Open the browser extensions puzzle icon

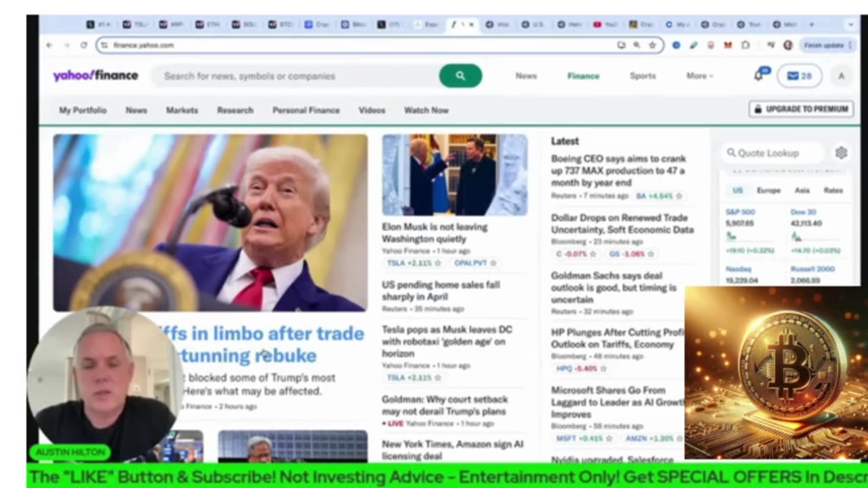pos(745,45)
